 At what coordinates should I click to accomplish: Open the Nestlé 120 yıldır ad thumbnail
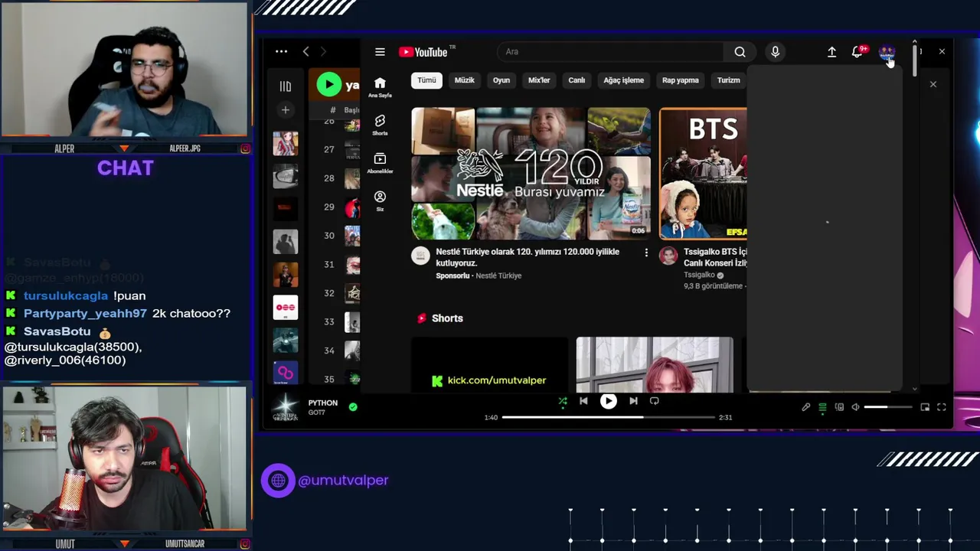(x=531, y=174)
